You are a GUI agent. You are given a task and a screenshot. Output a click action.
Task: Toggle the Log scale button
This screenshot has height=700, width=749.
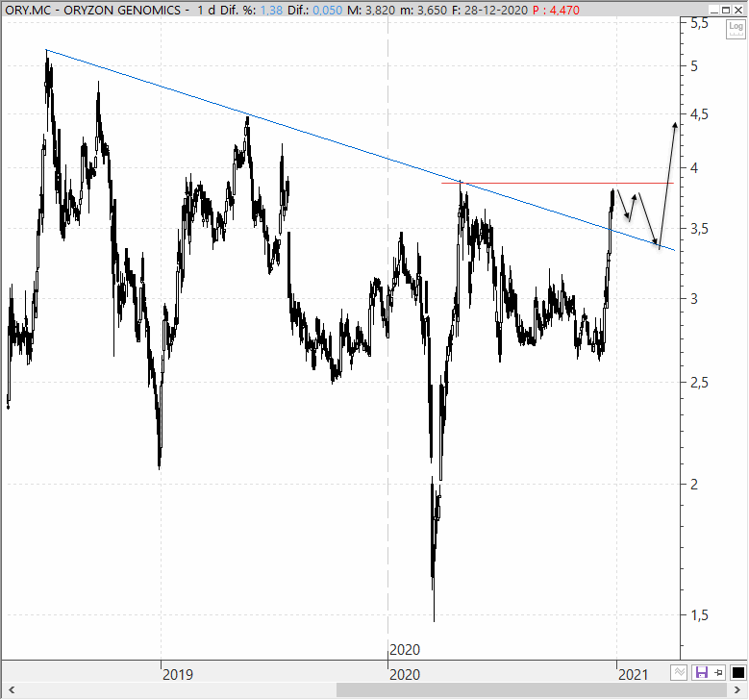[736, 30]
